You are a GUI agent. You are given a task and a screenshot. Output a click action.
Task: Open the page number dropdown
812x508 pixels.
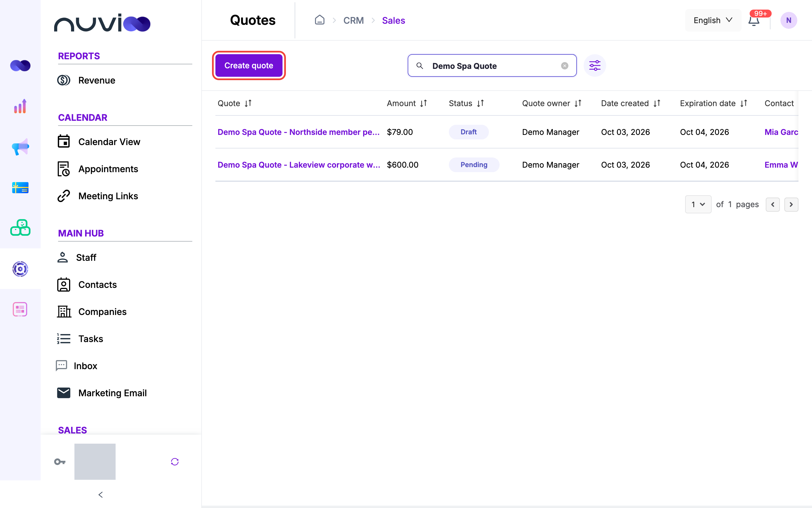tap(698, 204)
